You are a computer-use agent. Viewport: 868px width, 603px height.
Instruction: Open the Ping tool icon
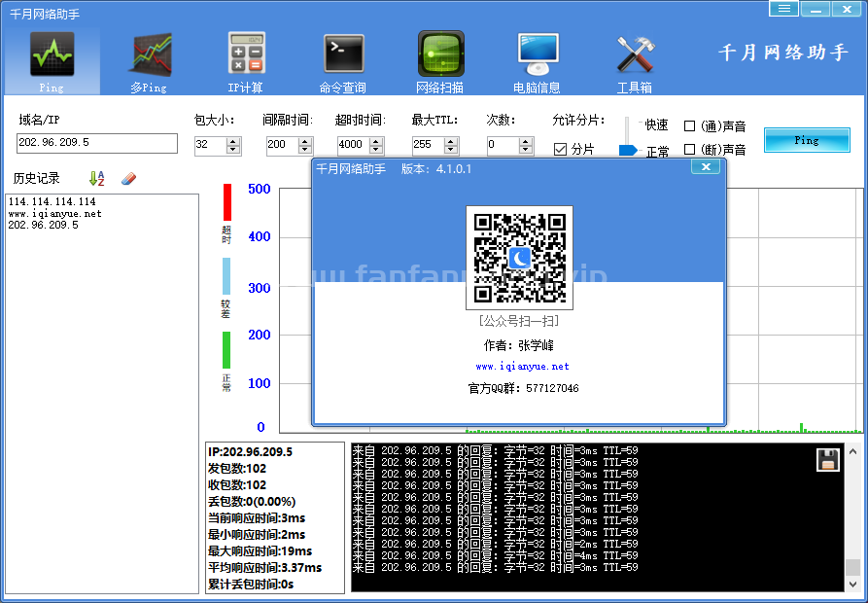(52, 55)
